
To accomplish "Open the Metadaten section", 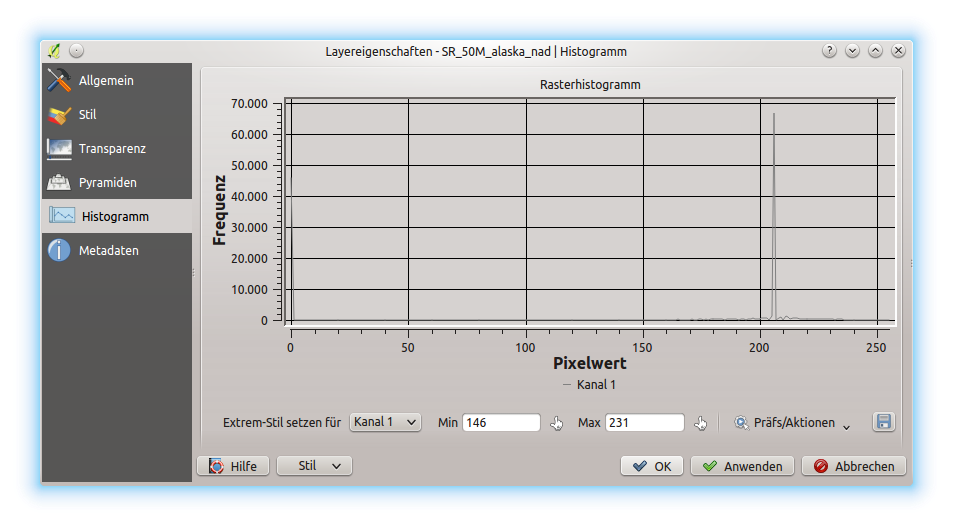I will pyautogui.click(x=108, y=251).
